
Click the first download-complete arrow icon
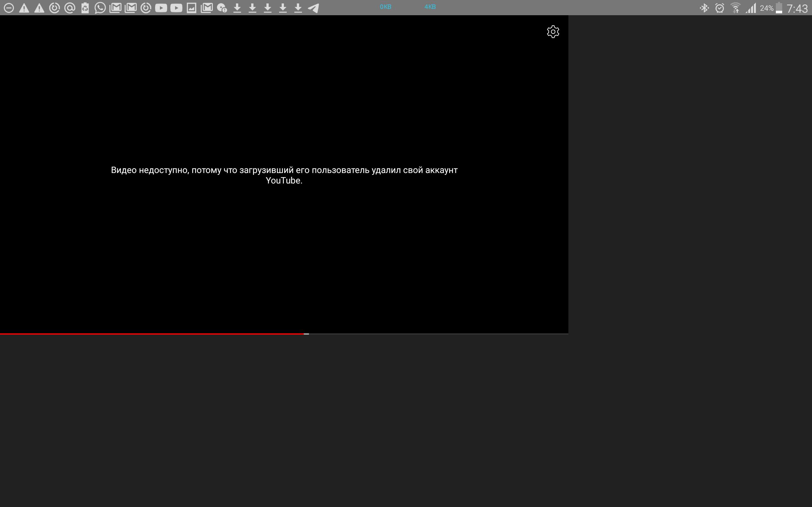click(237, 7)
